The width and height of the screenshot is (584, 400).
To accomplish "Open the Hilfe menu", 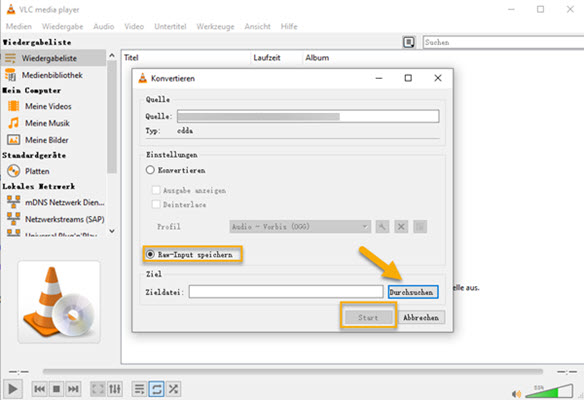I will 289,26.
